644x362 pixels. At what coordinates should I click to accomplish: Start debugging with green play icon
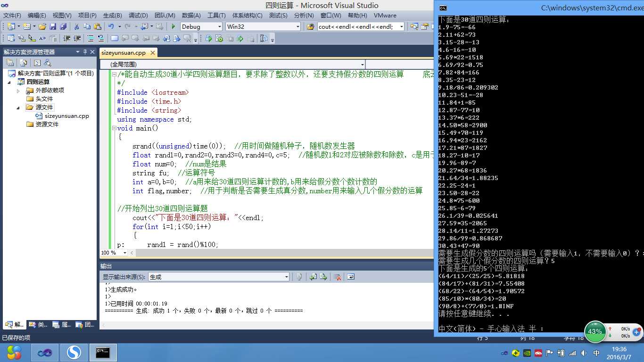tap(173, 26)
